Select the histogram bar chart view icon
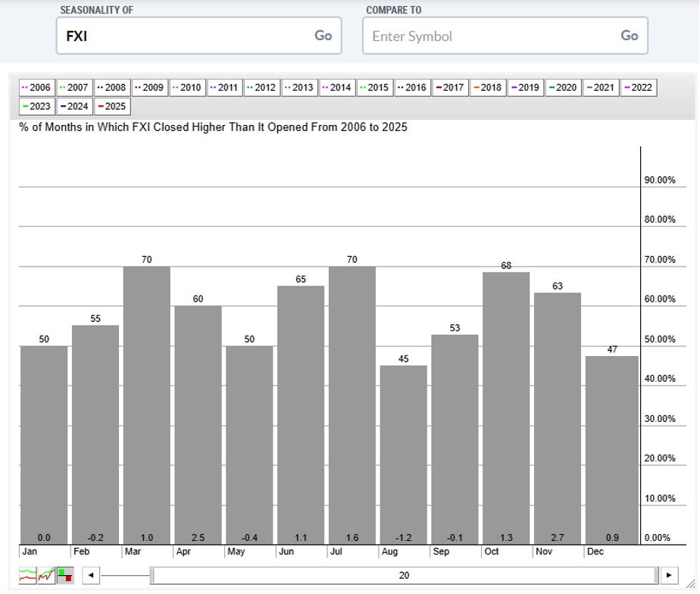 click(65, 575)
